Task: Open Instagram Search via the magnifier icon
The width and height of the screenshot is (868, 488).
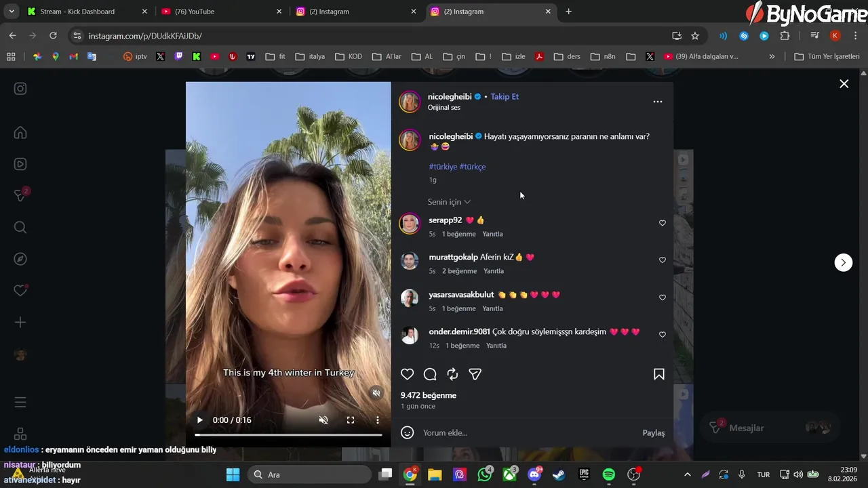Action: coord(20,227)
